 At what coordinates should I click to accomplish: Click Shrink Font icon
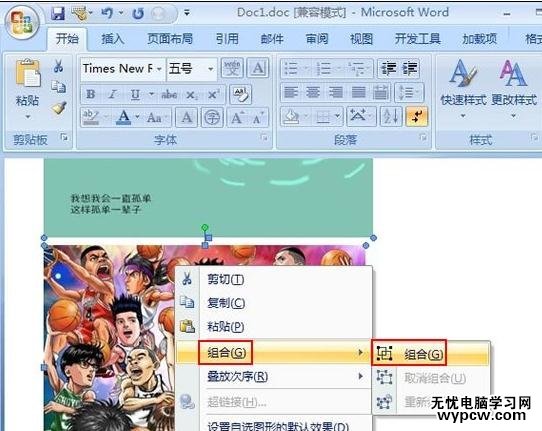tap(258, 118)
